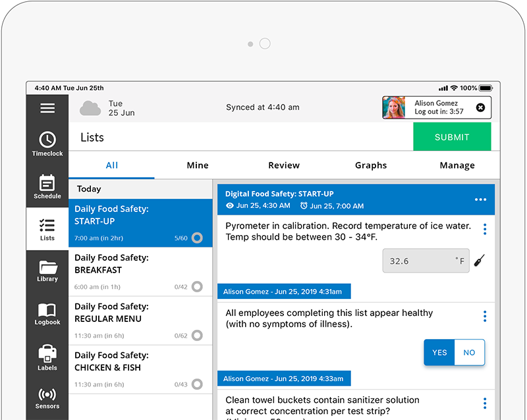
Task: Open the START-UP list options ellipsis
Action: (481, 199)
